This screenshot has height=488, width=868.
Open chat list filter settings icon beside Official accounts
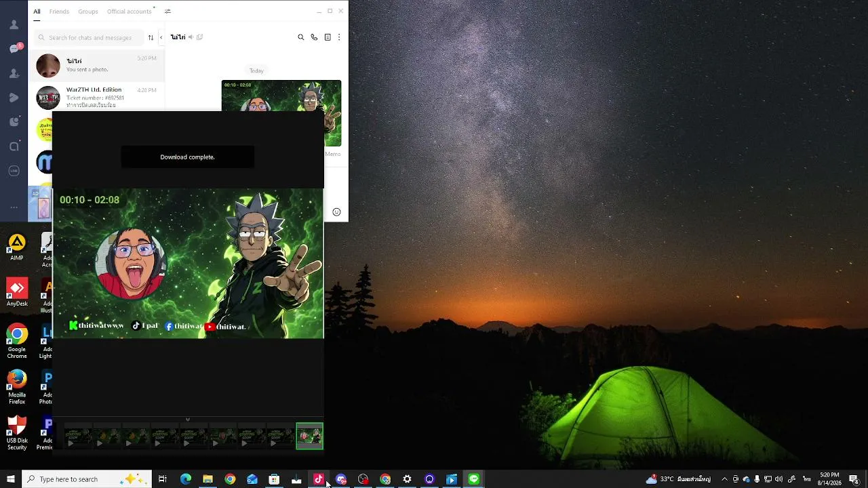tap(167, 12)
